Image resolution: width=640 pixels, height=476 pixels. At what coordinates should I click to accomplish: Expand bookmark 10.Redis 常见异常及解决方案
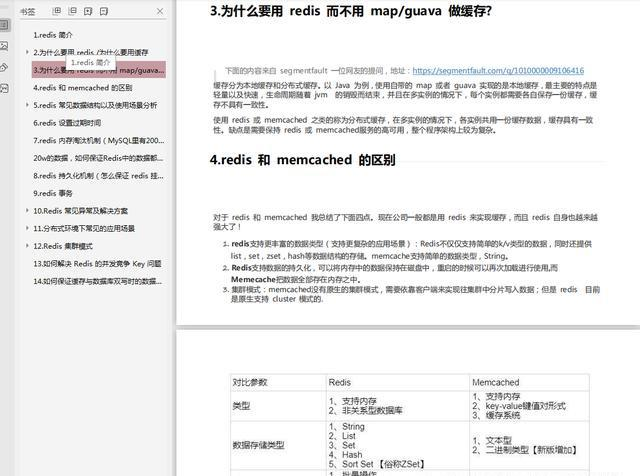pos(27,211)
